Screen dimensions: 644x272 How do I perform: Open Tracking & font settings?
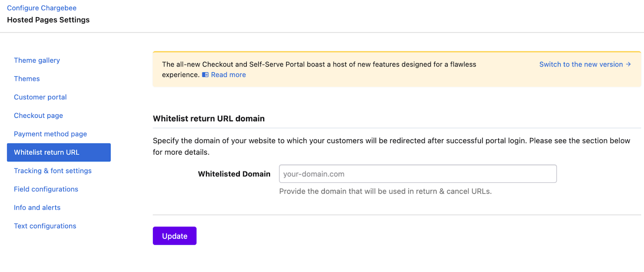pyautogui.click(x=53, y=171)
